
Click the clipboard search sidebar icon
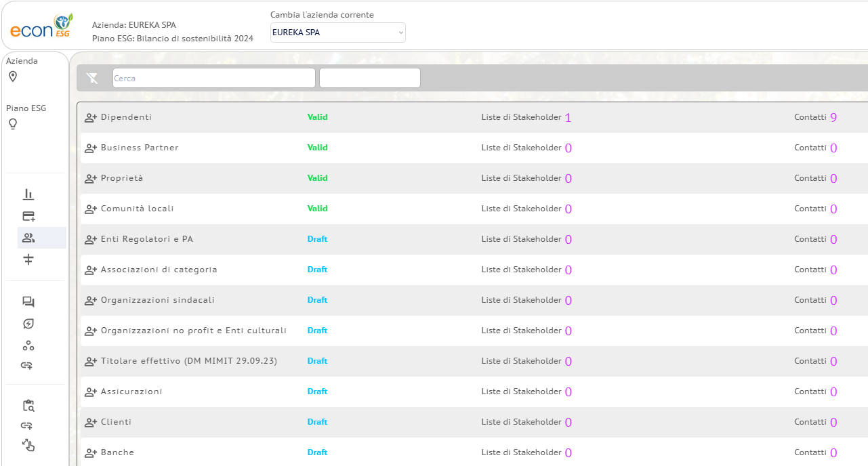pos(28,406)
